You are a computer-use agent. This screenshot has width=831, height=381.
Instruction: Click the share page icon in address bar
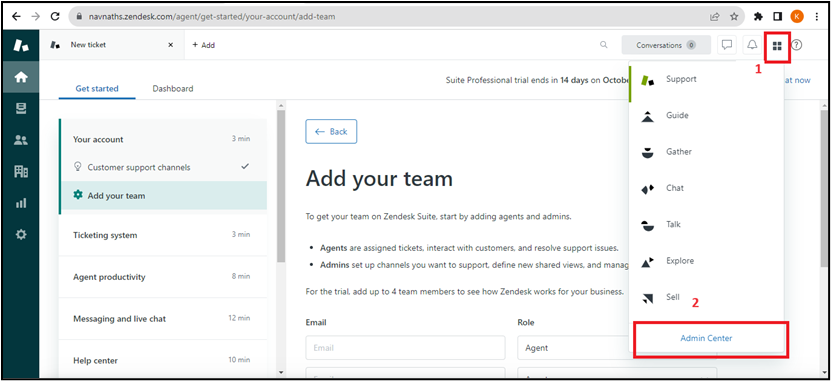tap(714, 16)
